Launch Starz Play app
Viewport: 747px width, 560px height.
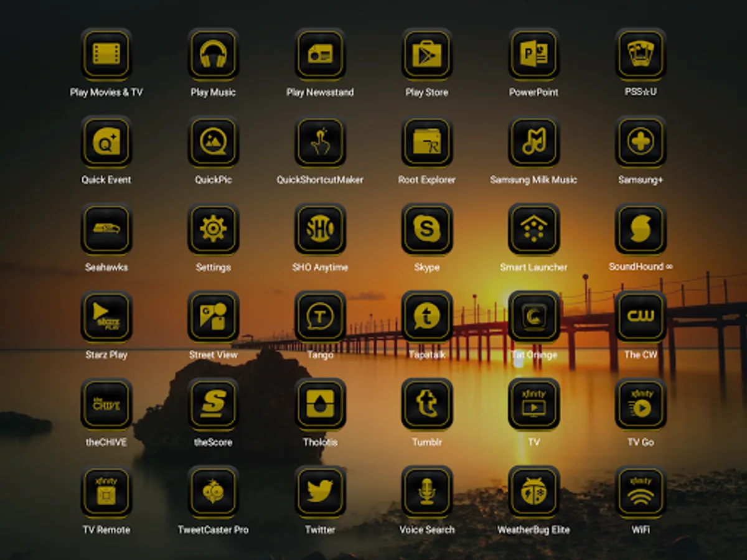tap(106, 317)
